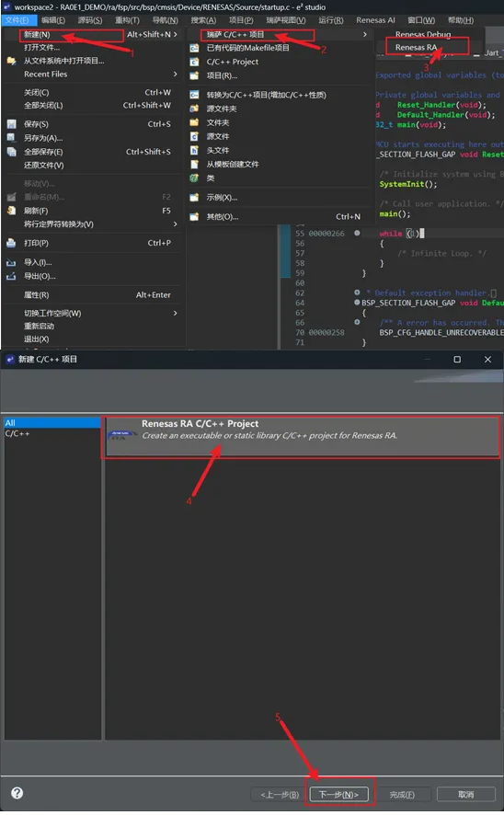Click the 从模板创建文件 template file icon
Screen dimensions: 504x815
click(x=194, y=164)
